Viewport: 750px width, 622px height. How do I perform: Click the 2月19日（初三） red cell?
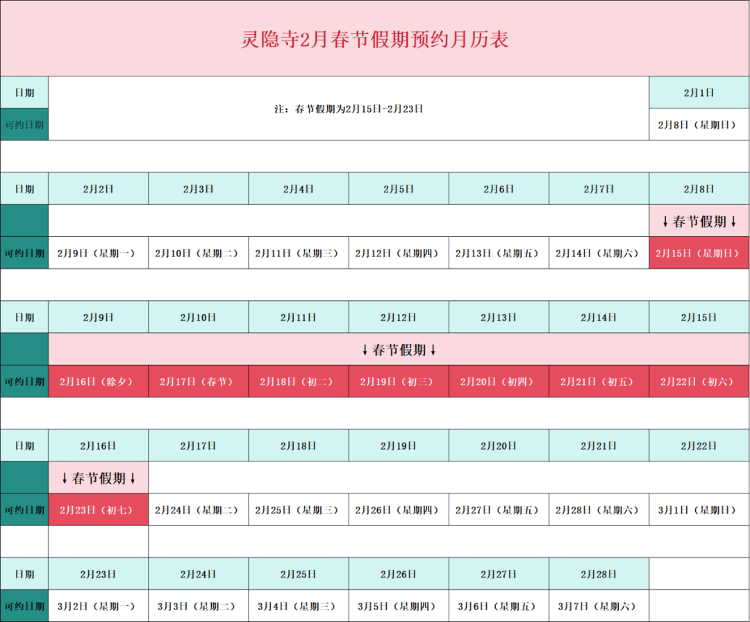(398, 381)
